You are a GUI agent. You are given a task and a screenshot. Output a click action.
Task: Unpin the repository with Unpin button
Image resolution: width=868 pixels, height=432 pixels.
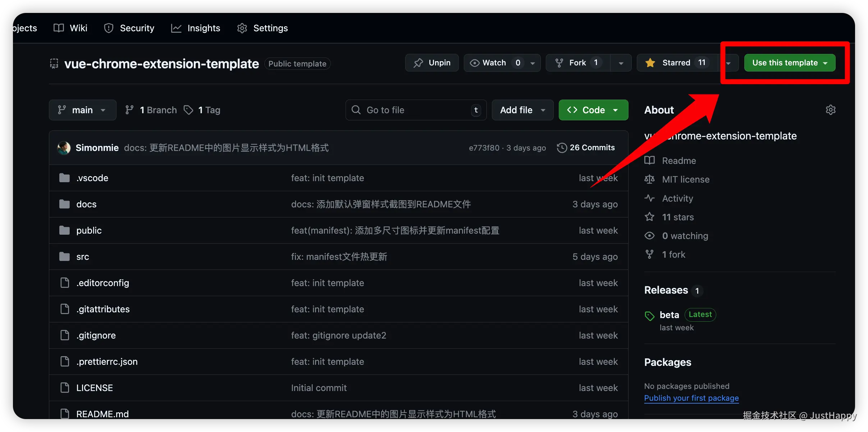[432, 63]
